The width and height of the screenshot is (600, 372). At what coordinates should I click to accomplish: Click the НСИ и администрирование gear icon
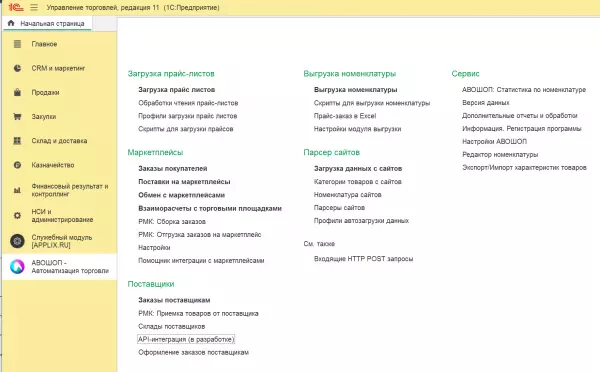point(17,215)
